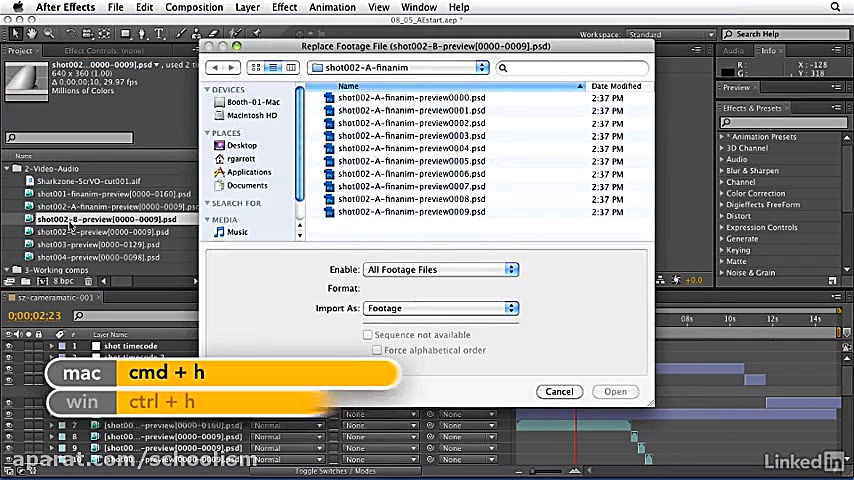Open the Layer menu
854x480 pixels.
tap(247, 7)
